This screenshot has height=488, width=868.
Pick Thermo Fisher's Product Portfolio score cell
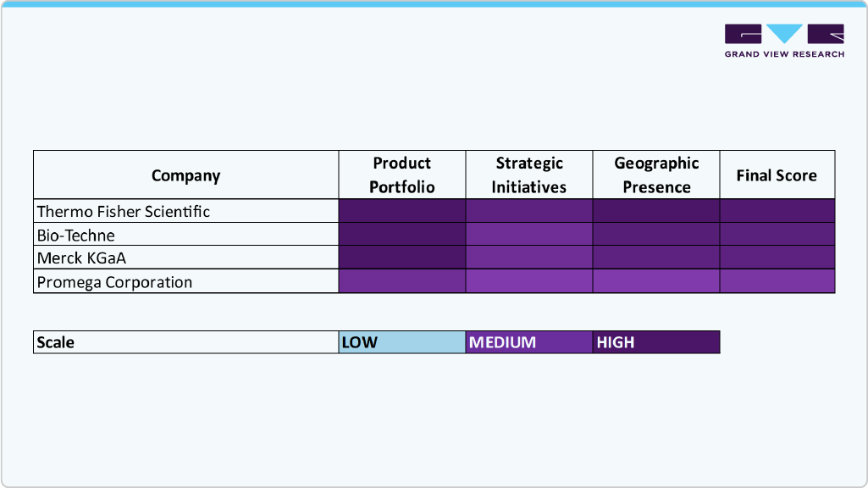click(x=402, y=211)
